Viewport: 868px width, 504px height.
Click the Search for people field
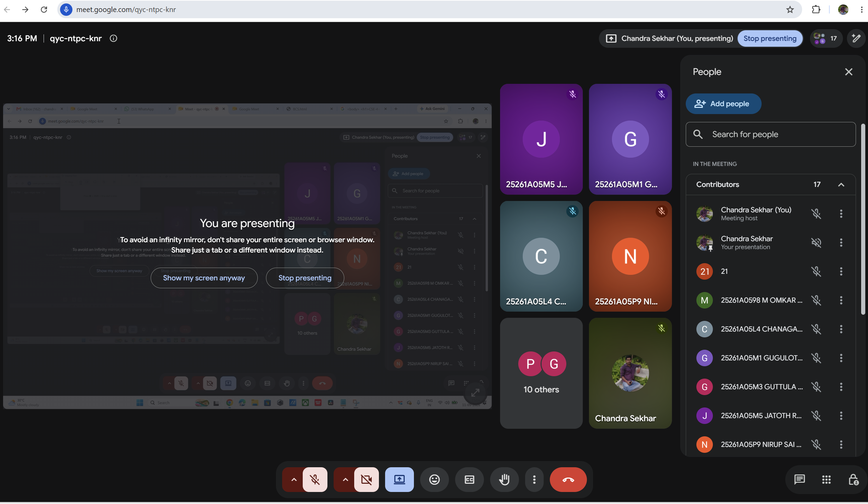771,134
